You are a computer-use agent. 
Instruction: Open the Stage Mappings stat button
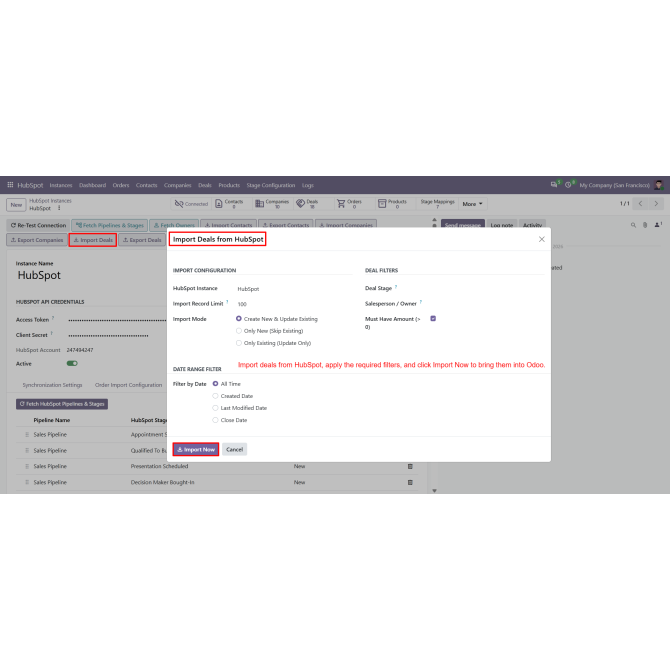click(x=437, y=204)
